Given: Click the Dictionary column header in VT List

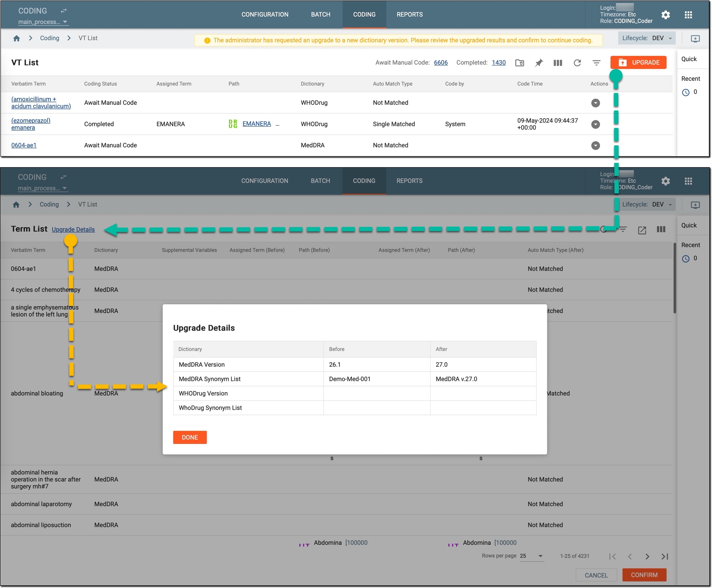Looking at the screenshot, I should point(312,84).
